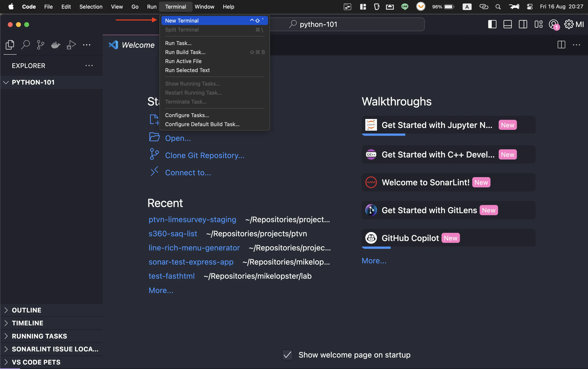Open Explorer views and more actions
This screenshot has height=369, width=588.
click(89, 65)
